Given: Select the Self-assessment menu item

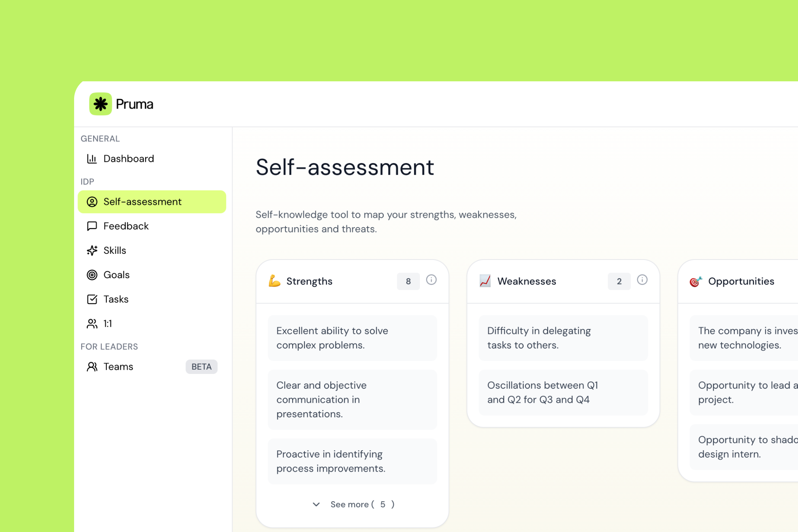Looking at the screenshot, I should click(152, 202).
